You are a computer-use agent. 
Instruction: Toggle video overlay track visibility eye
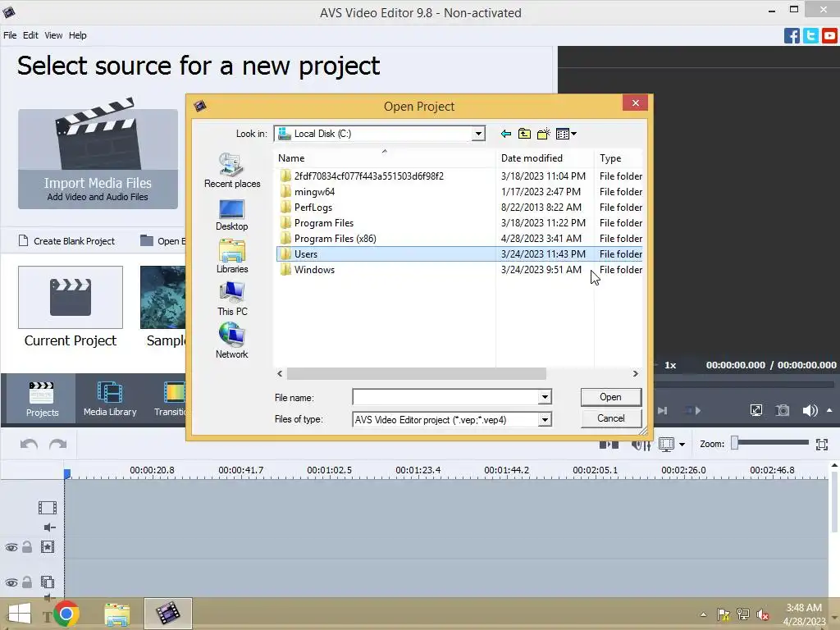point(11,582)
